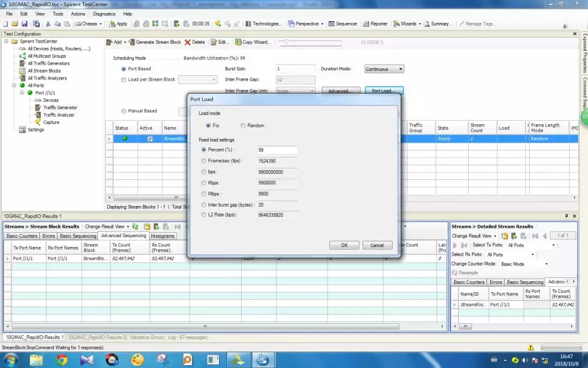The width and height of the screenshot is (588, 368).
Task: Select the Mbps radio button
Action: pos(204,194)
